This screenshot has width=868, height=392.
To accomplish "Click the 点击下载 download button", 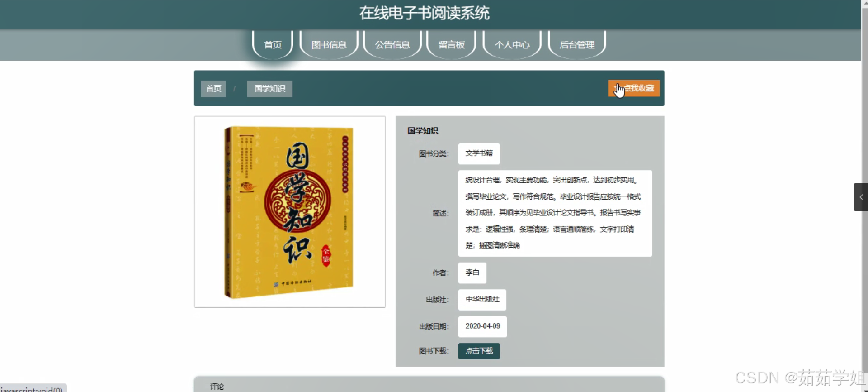I will point(479,351).
